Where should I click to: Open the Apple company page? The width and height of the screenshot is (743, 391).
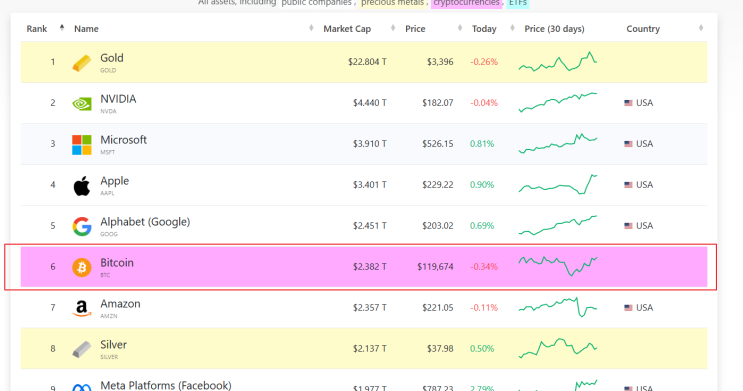(x=114, y=181)
